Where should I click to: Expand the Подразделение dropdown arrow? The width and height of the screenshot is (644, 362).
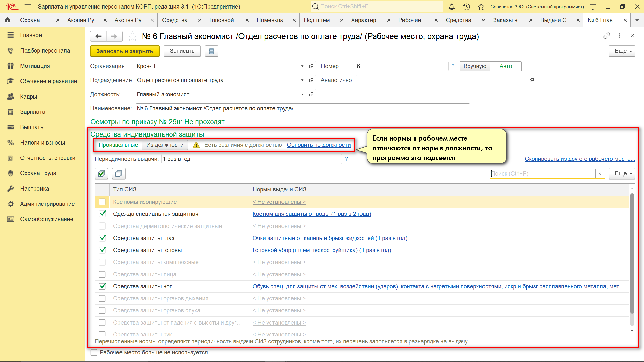(x=302, y=80)
